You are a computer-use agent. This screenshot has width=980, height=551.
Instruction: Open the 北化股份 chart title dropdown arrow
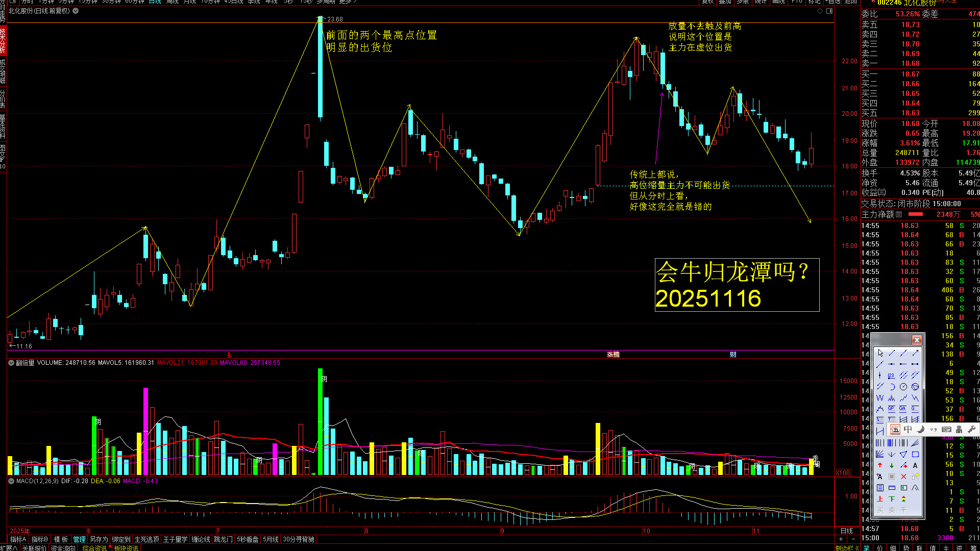[x=76, y=11]
